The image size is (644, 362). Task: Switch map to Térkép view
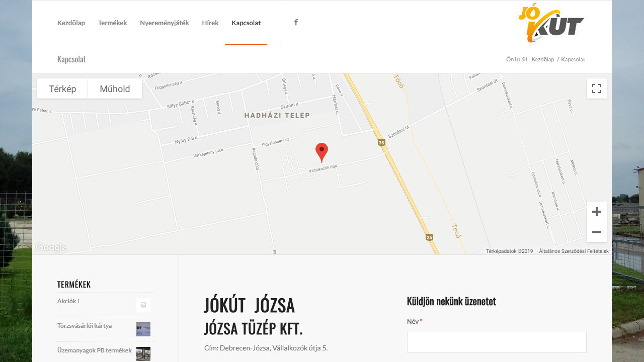click(x=62, y=88)
